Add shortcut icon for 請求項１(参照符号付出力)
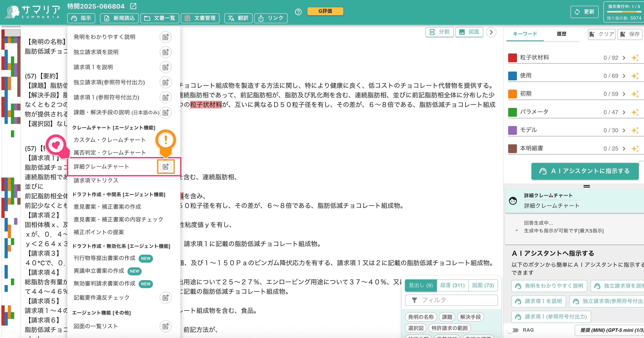This screenshot has width=644, height=338. pyautogui.click(x=165, y=97)
